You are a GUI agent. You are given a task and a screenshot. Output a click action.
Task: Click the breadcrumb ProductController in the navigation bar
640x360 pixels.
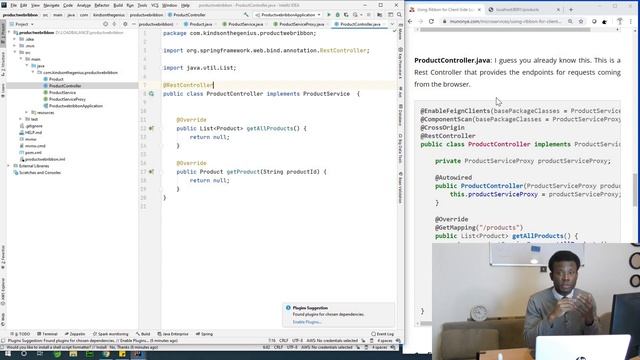click(187, 15)
